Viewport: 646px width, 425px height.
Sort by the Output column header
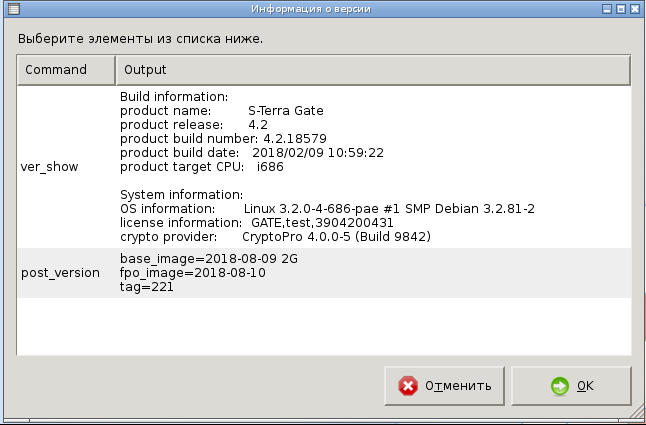[372, 70]
